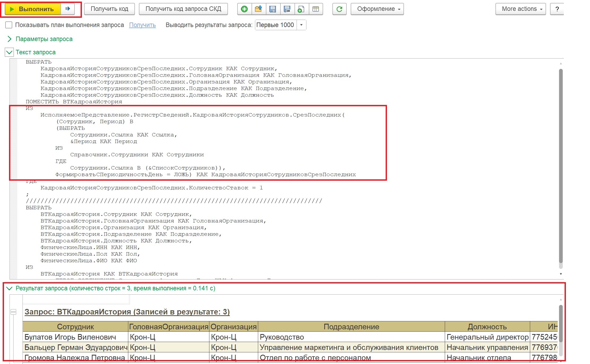Click the ФизическиеЛица.Пол КАК Пол line
The height and width of the screenshot is (364, 590).
point(90,254)
